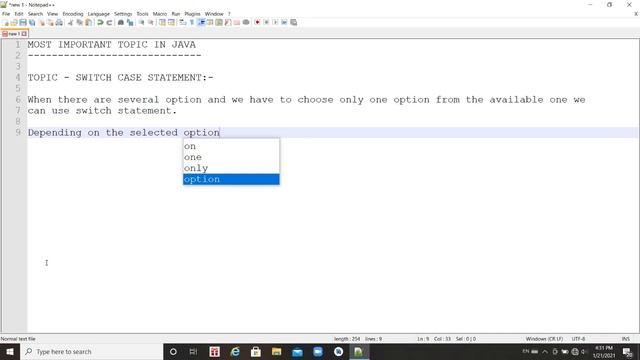Screen dimensions: 640x360
Task: Open the Plugins menu
Action: pos(192,14)
